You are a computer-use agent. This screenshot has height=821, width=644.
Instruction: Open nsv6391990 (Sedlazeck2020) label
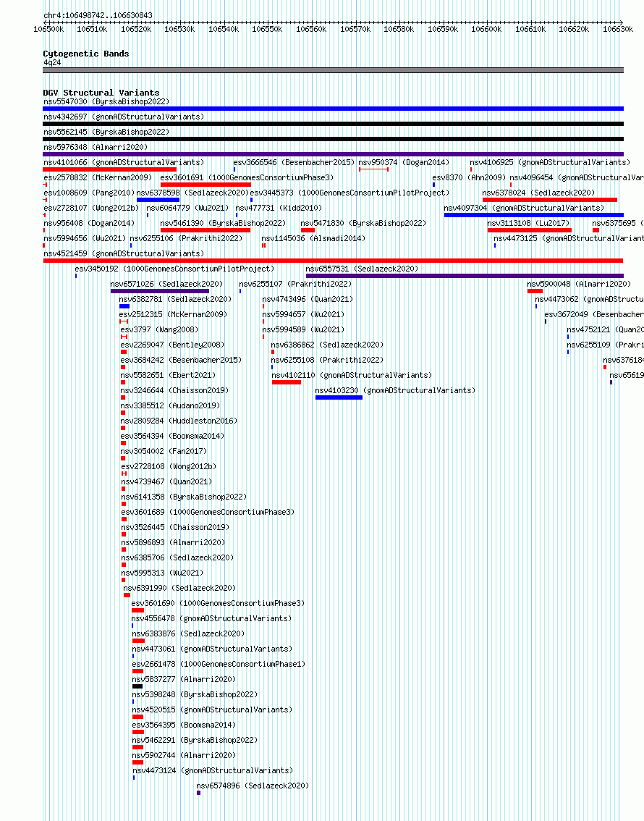(x=179, y=588)
